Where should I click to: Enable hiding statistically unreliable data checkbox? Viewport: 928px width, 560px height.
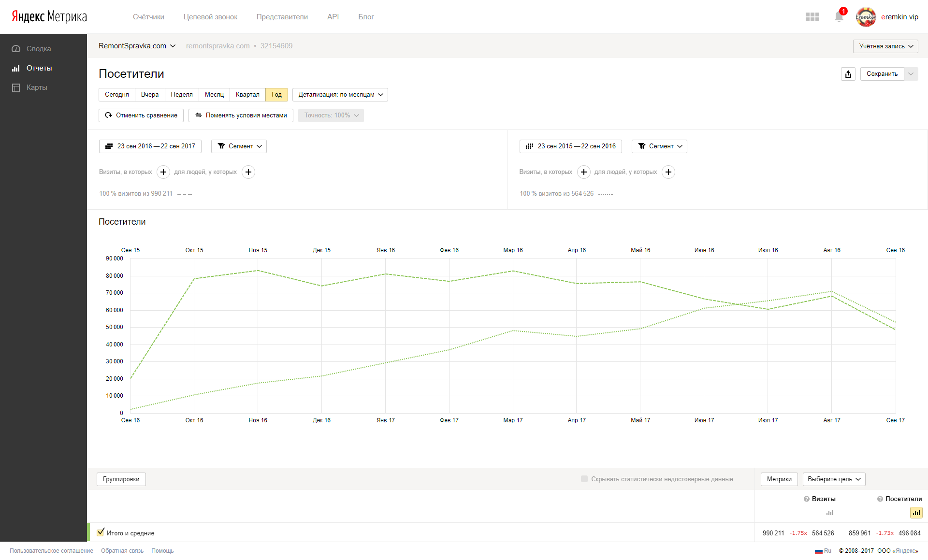(584, 479)
